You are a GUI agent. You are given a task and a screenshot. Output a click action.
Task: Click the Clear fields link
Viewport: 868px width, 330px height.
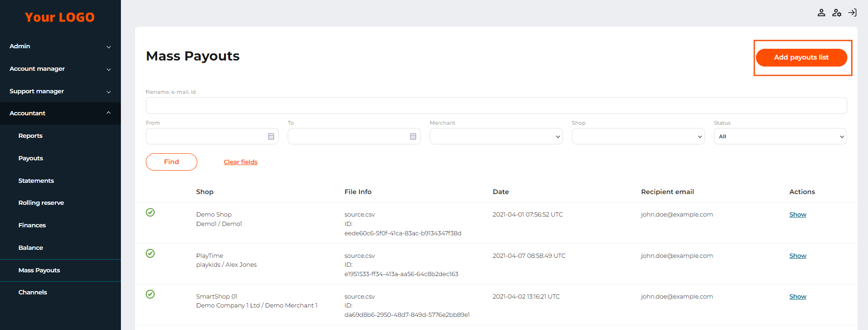click(x=240, y=162)
